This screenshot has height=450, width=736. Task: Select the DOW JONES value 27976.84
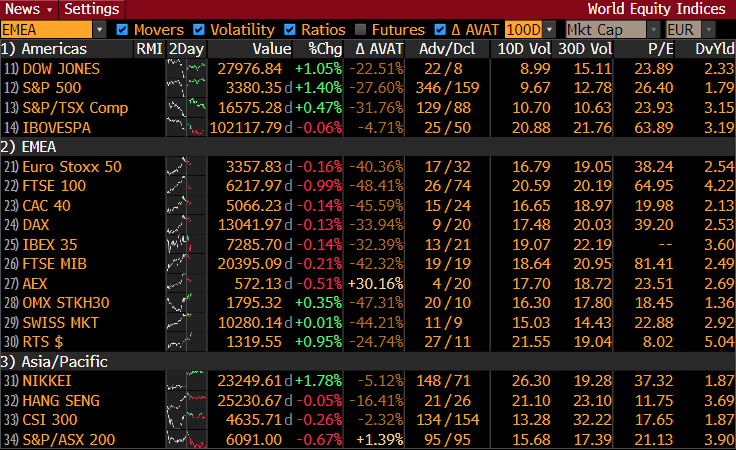250,69
